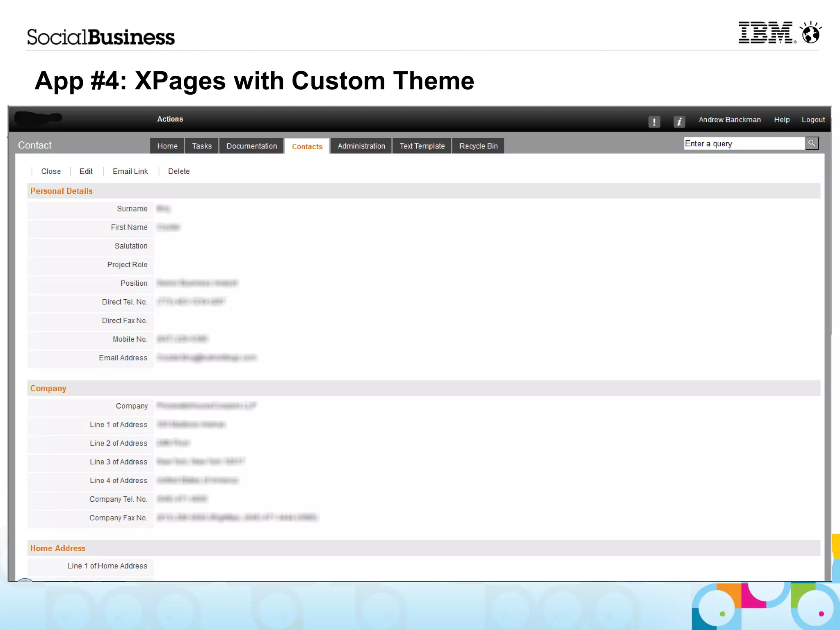Viewport: 840px width, 630px height.
Task: Click the blurred email address value
Action: tap(207, 358)
